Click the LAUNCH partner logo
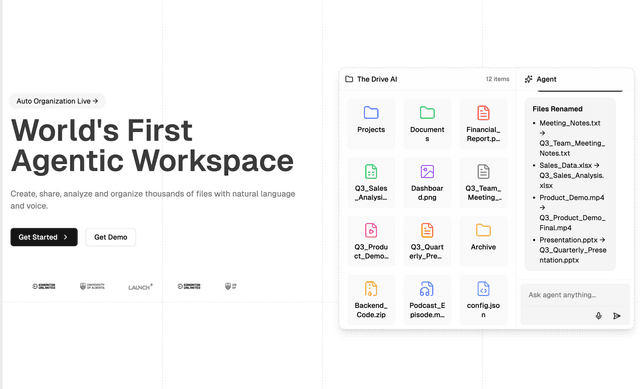Viewport: 640px width, 389px height. [x=140, y=287]
